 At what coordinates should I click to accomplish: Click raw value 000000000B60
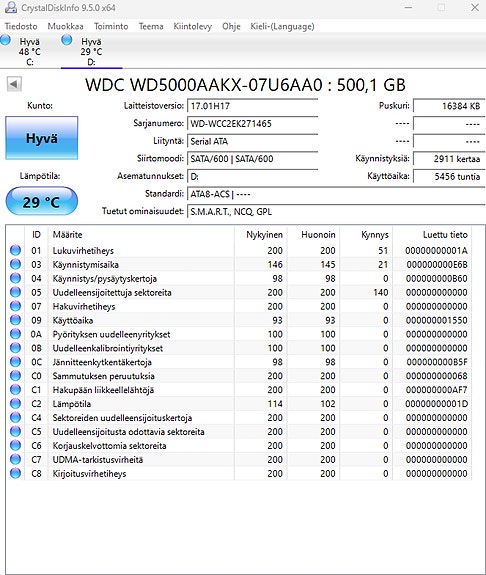[x=436, y=278]
